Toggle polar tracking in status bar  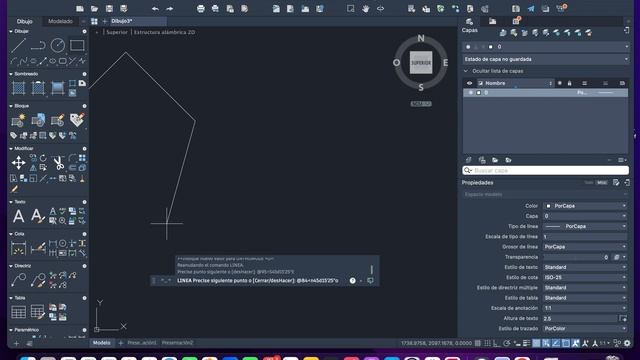(507, 343)
